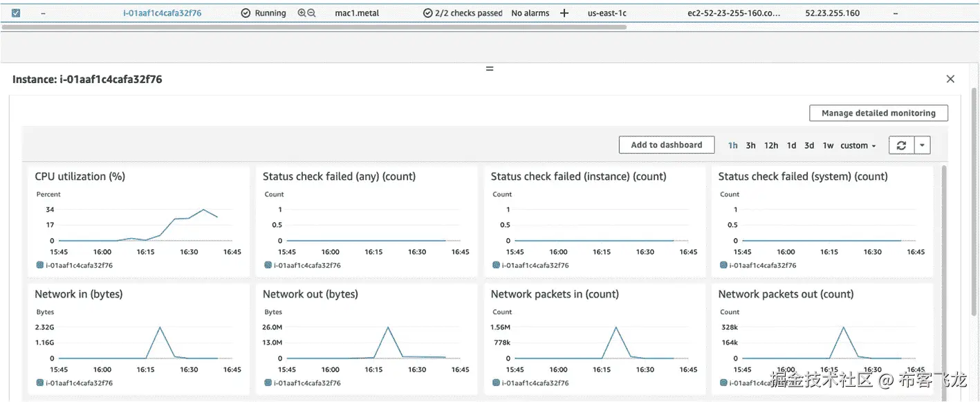Viewport: 980px width, 402px height.
Task: Toggle legend item under Network in chart
Action: (x=75, y=383)
